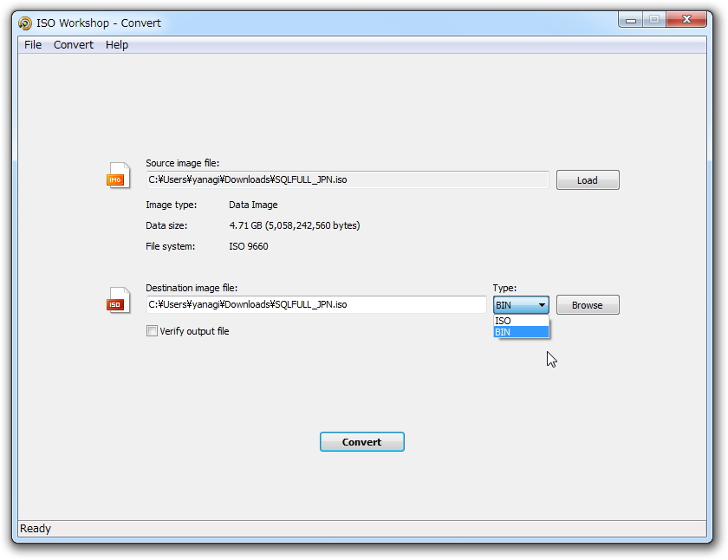The width and height of the screenshot is (728, 560).
Task: Open the Help menu
Action: [116, 44]
